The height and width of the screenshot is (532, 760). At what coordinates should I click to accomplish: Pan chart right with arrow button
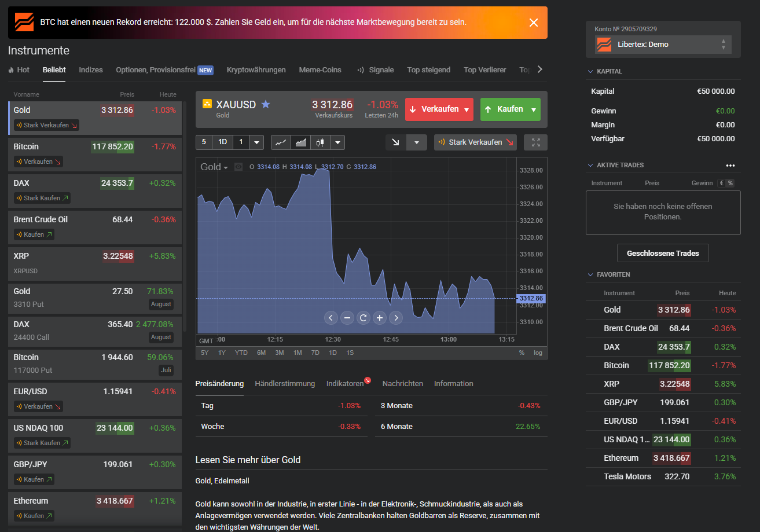click(396, 317)
